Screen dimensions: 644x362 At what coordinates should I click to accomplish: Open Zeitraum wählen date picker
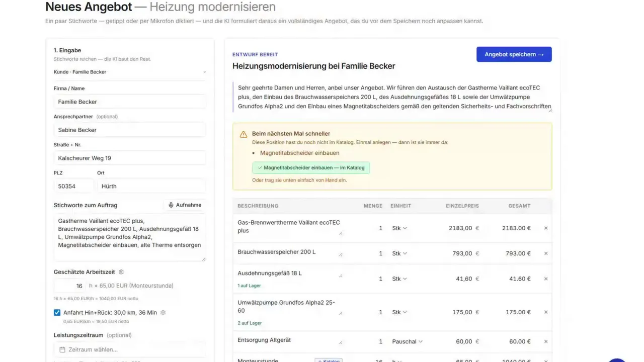(x=130, y=349)
